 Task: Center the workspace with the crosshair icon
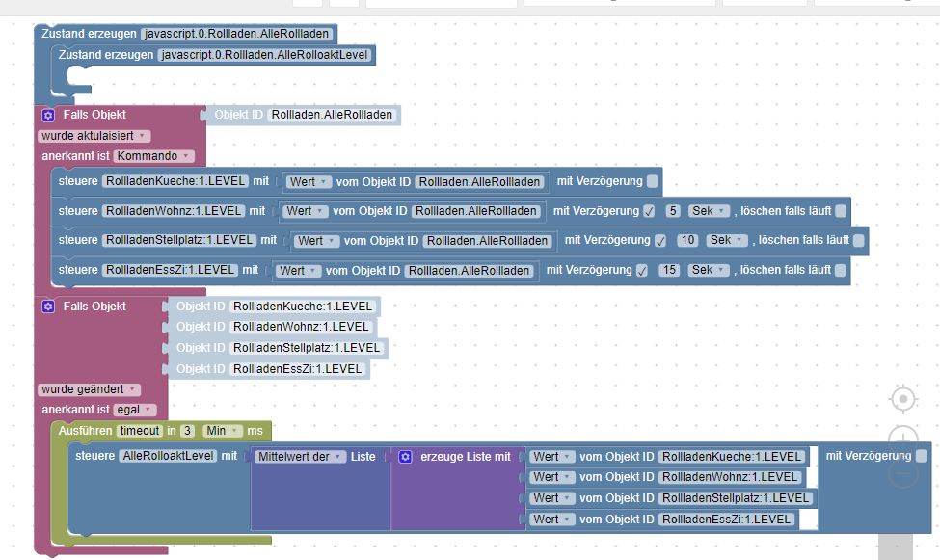(902, 399)
